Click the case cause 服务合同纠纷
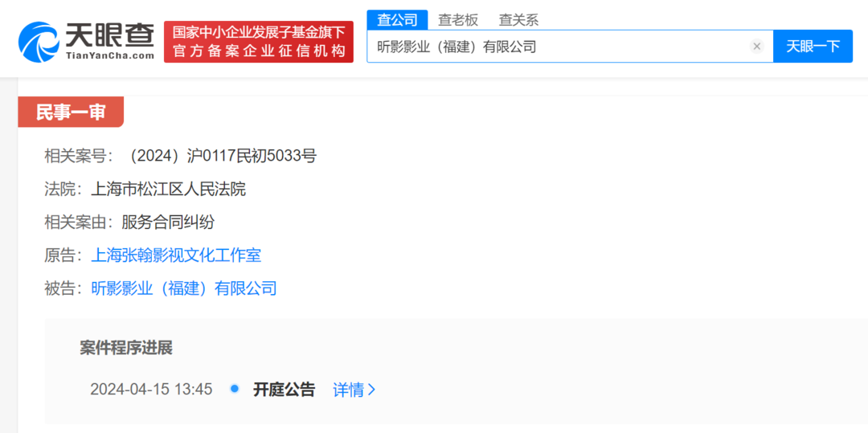The image size is (868, 433). [x=168, y=223]
